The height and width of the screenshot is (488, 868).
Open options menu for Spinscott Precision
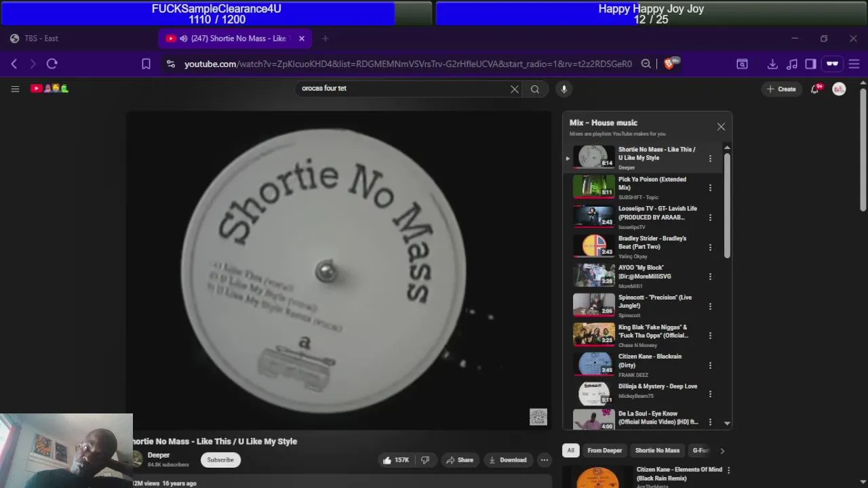[x=710, y=306]
